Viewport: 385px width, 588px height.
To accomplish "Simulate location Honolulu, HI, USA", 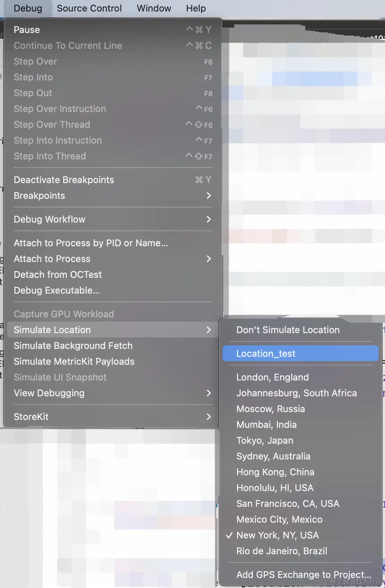I will [301, 488].
